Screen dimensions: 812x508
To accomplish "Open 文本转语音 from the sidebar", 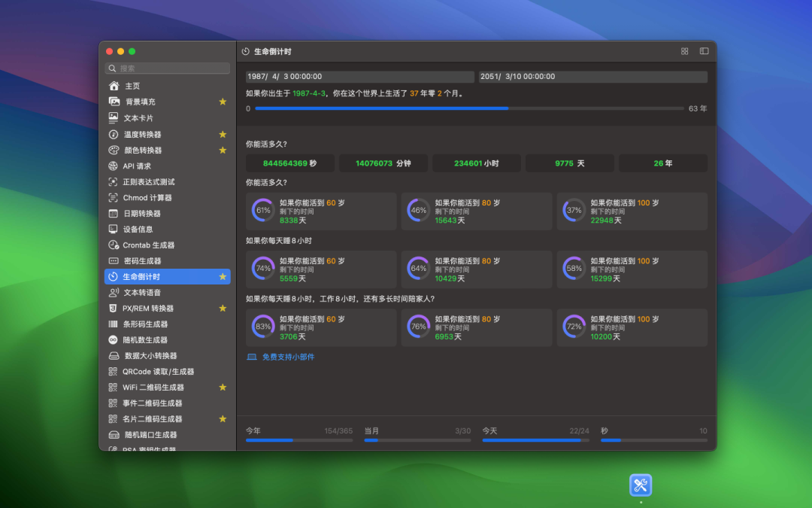I will 142,292.
